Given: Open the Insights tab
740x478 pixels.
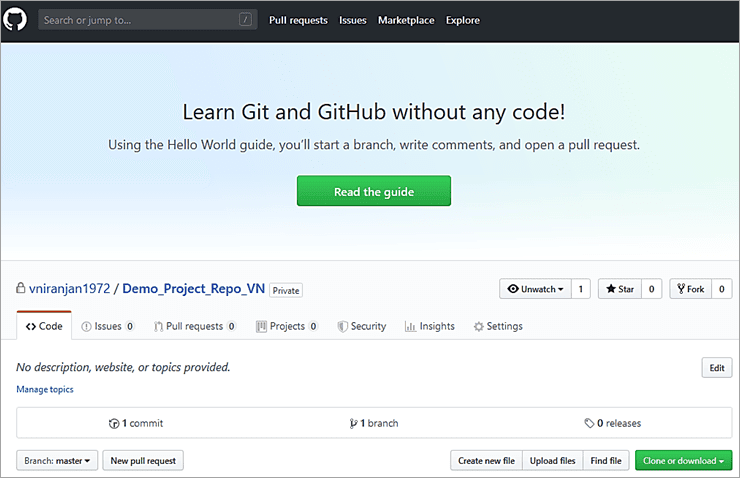Looking at the screenshot, I should (430, 326).
